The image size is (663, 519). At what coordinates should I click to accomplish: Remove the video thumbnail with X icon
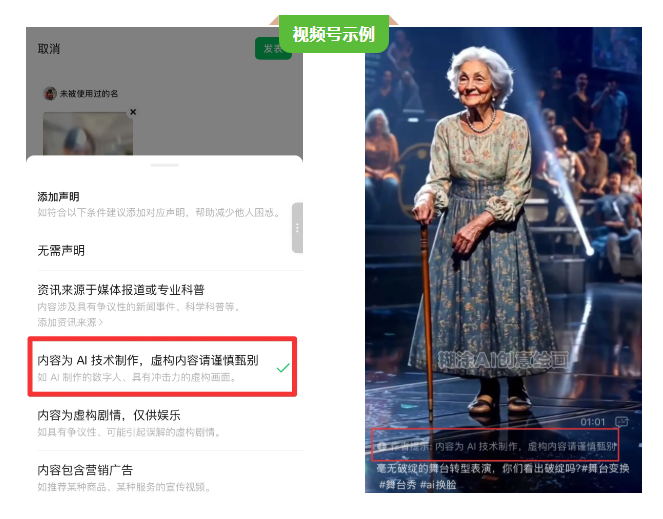(133, 112)
